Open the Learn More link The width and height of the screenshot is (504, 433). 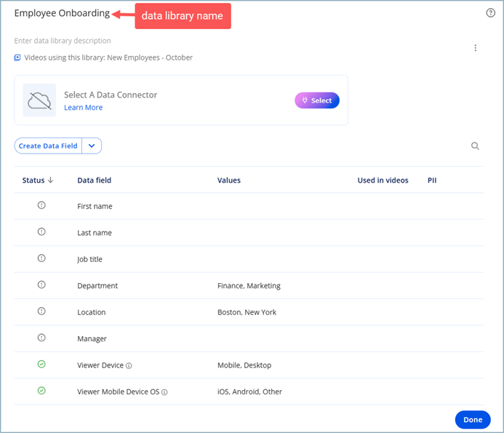83,108
